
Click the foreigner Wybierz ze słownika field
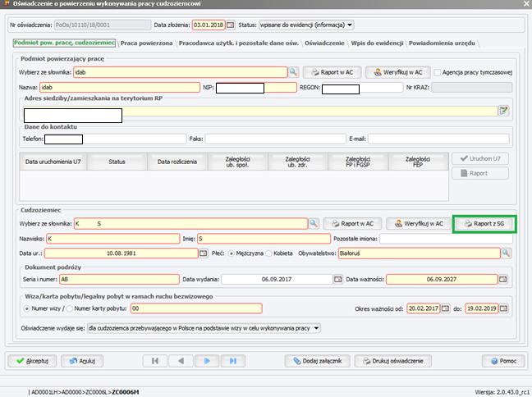tap(191, 223)
